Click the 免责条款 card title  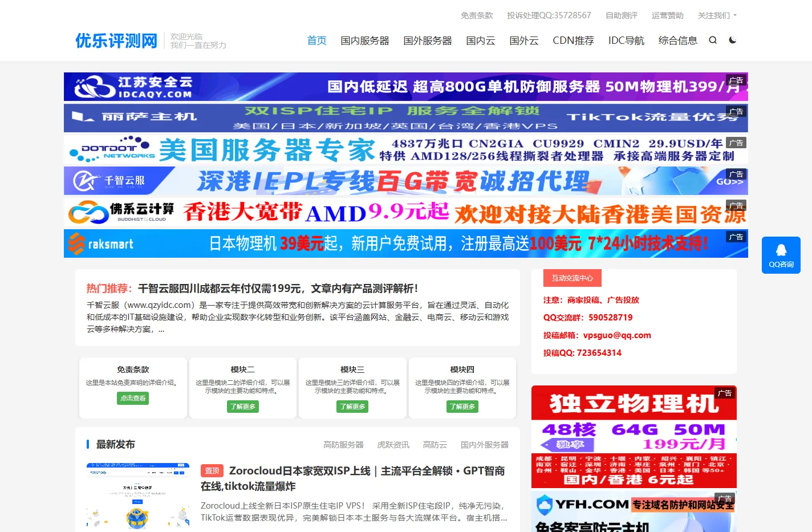(133, 369)
